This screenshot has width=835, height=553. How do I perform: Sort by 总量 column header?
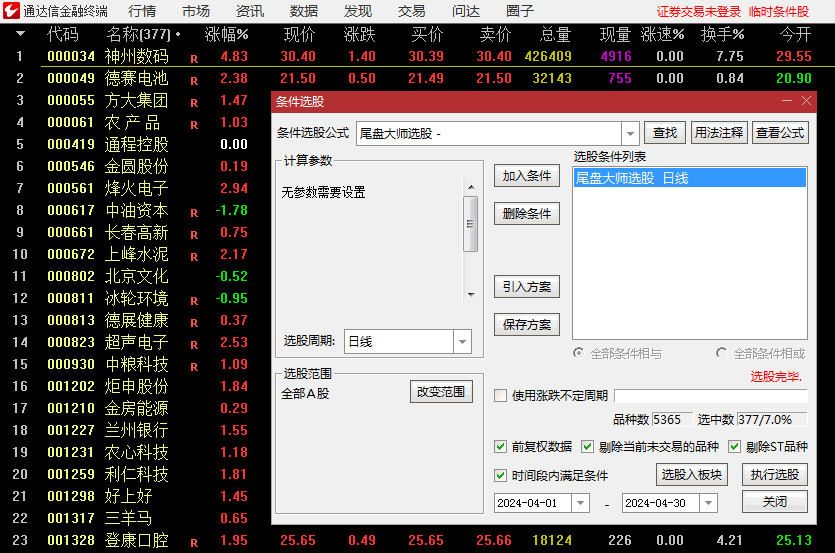(x=555, y=35)
